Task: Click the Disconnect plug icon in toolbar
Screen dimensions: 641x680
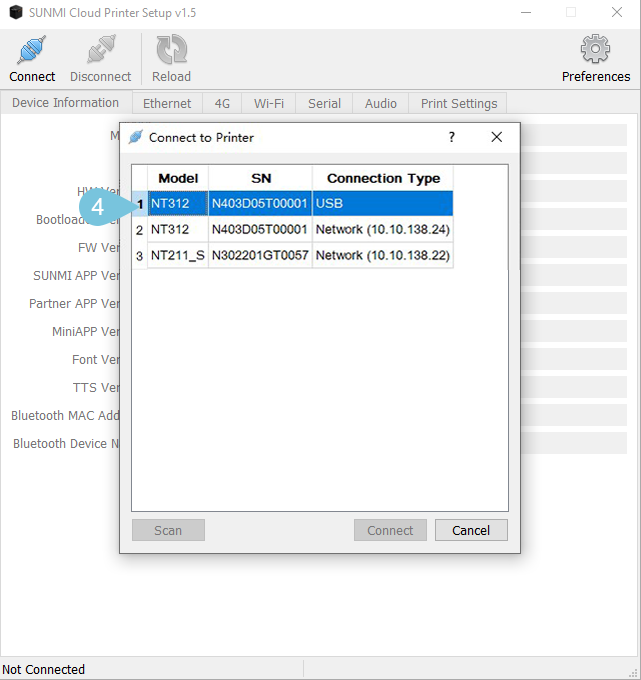Action: (x=100, y=51)
